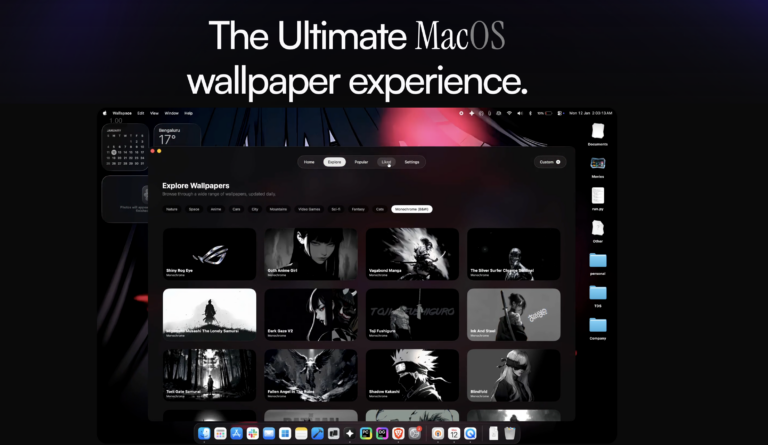
Task: Open Launchpad in the dock
Action: coord(220,433)
